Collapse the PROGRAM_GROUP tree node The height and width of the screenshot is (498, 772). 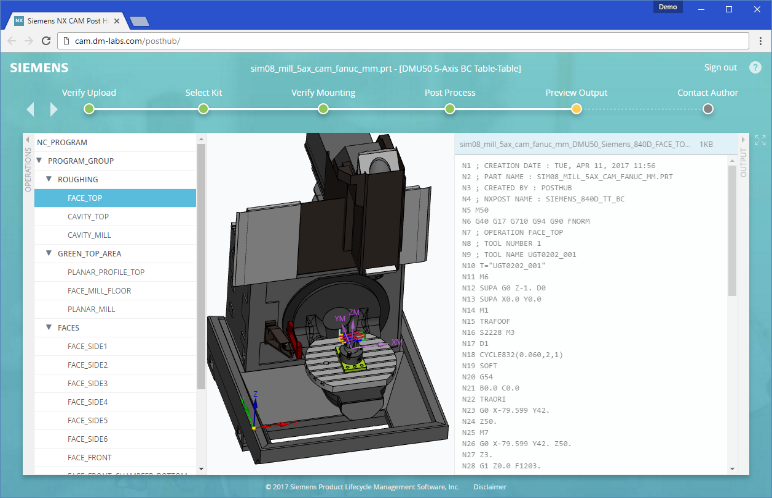(39, 161)
